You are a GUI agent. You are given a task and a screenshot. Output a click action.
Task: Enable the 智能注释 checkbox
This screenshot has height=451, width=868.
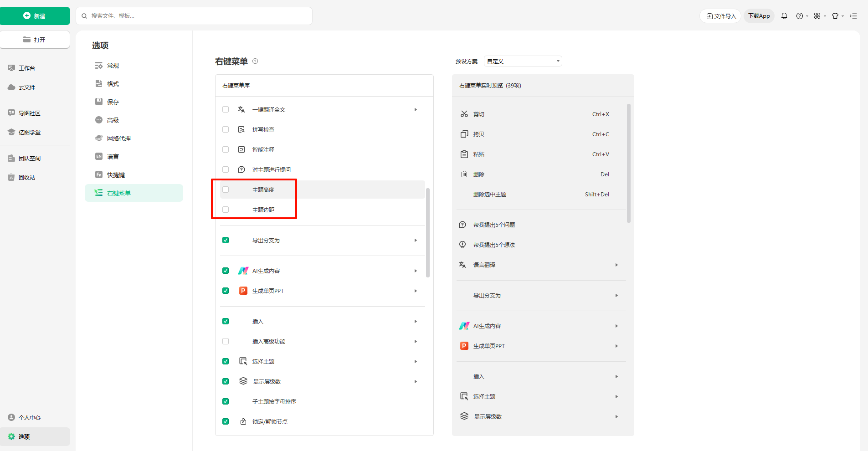pyautogui.click(x=226, y=149)
